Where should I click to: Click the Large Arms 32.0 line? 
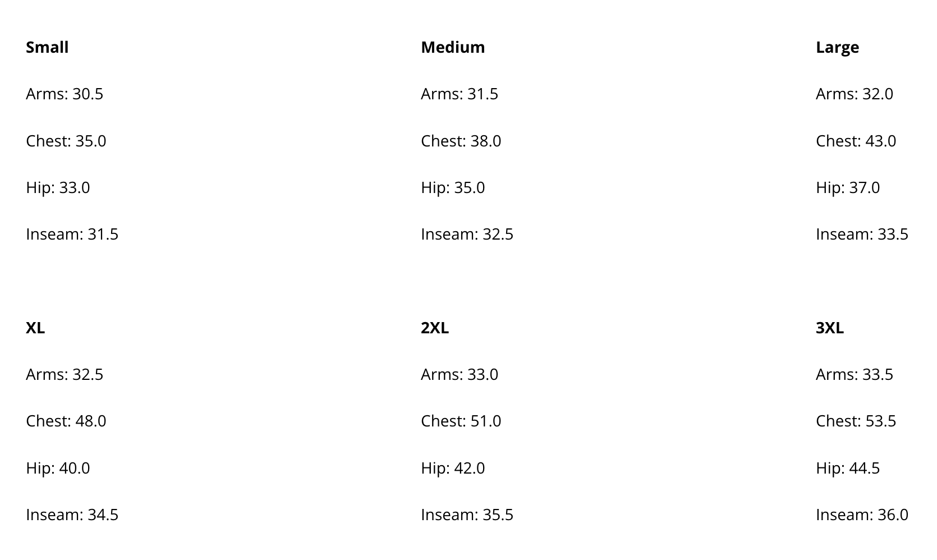click(x=855, y=94)
